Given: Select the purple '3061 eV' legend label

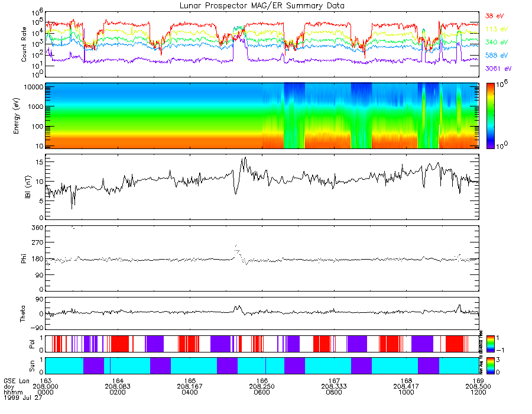Looking at the screenshot, I should point(498,69).
